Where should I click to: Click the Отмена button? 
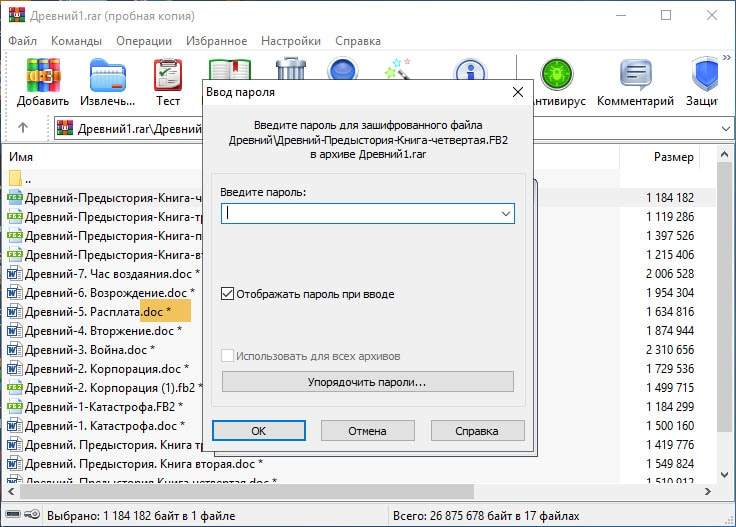[368, 430]
